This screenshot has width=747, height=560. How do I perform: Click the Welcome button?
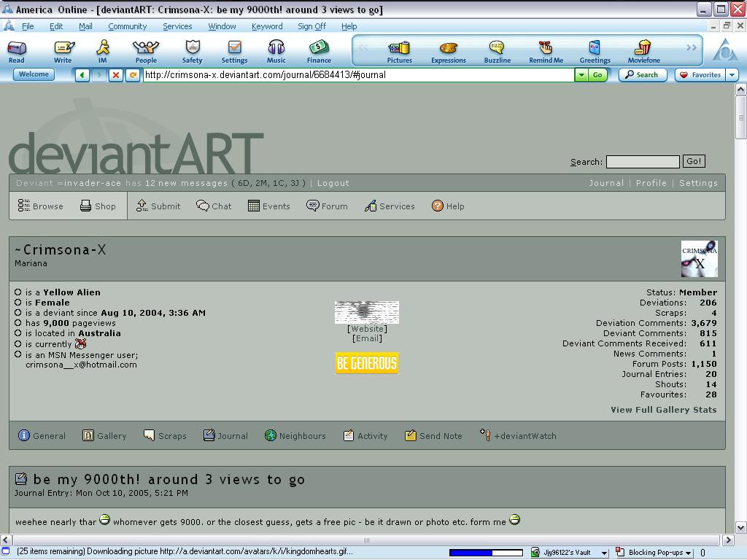tap(34, 74)
